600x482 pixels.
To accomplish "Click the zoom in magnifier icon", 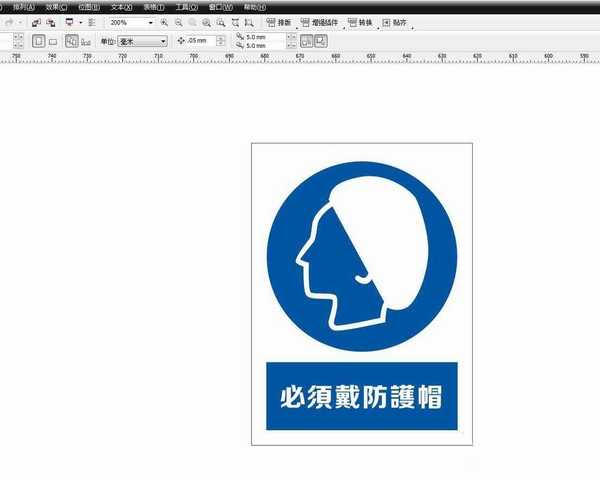I will pos(164,22).
